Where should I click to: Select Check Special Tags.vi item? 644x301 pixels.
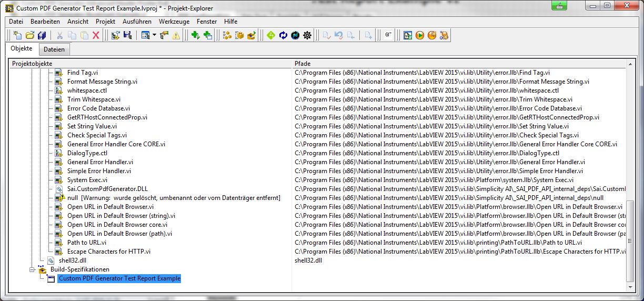pos(97,135)
